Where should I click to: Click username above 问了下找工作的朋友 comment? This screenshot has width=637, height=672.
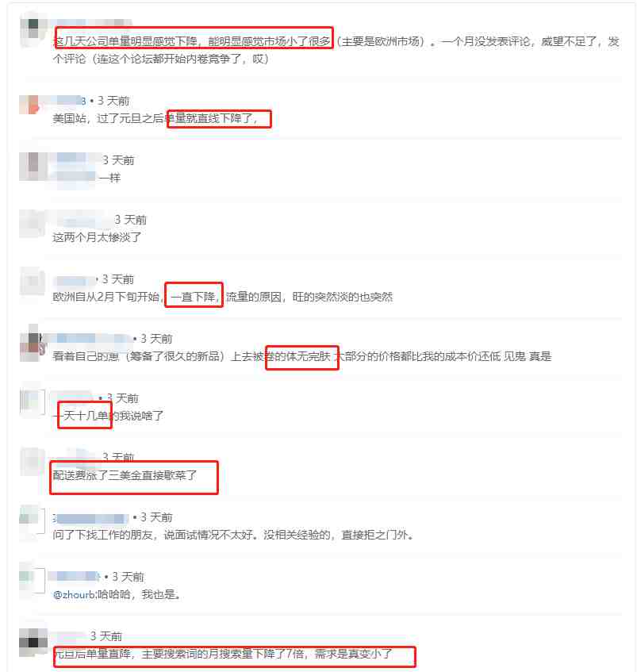pyautogui.click(x=90, y=518)
